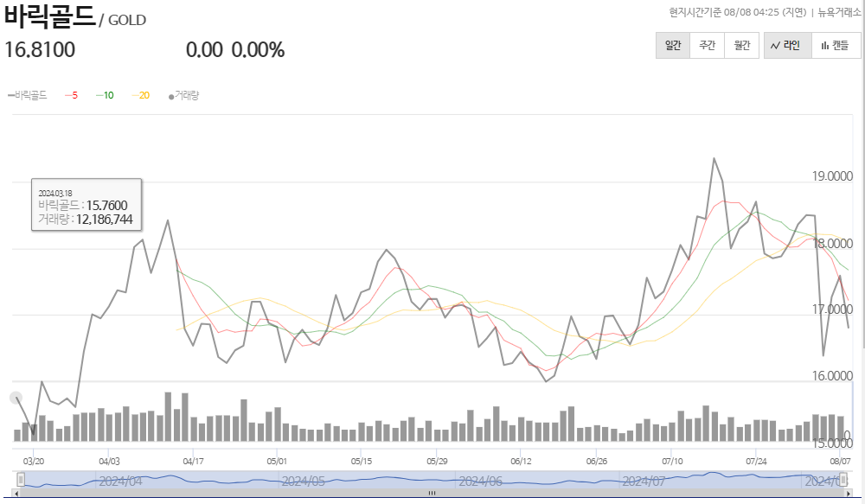Click the tooltip volume value 12,186,744
The height and width of the screenshot is (504, 865).
(x=105, y=220)
